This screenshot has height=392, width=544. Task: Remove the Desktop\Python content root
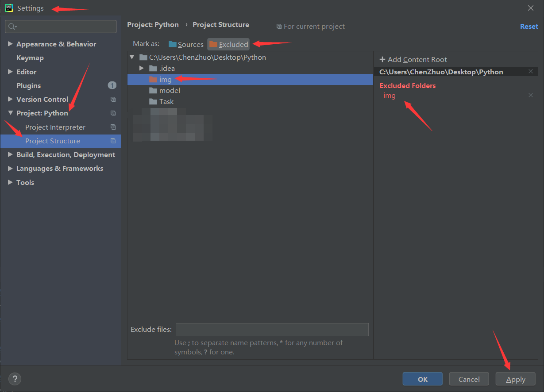click(530, 72)
